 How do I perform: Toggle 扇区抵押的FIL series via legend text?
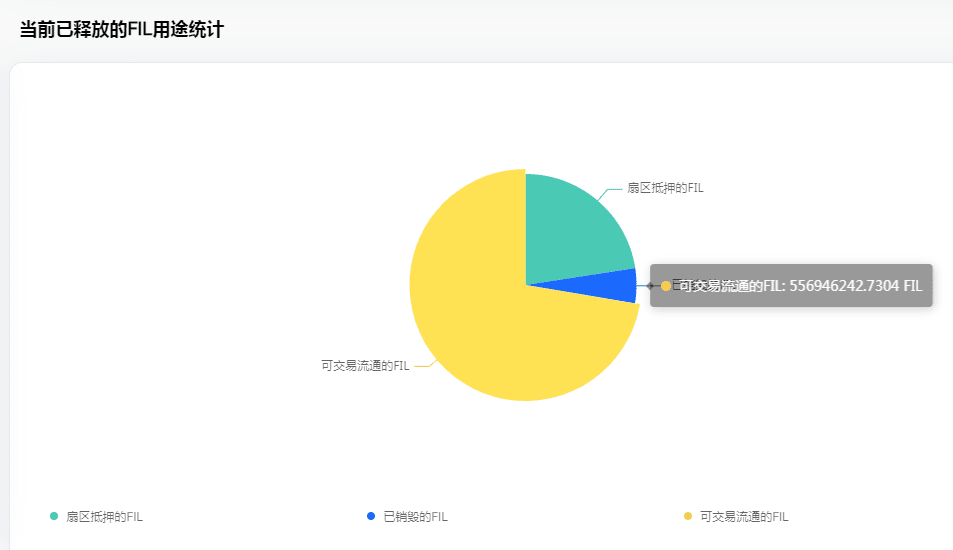click(x=104, y=517)
